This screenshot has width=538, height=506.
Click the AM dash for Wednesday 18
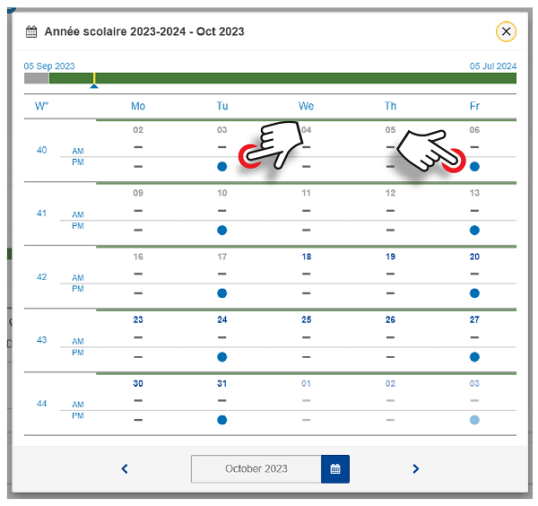(306, 274)
